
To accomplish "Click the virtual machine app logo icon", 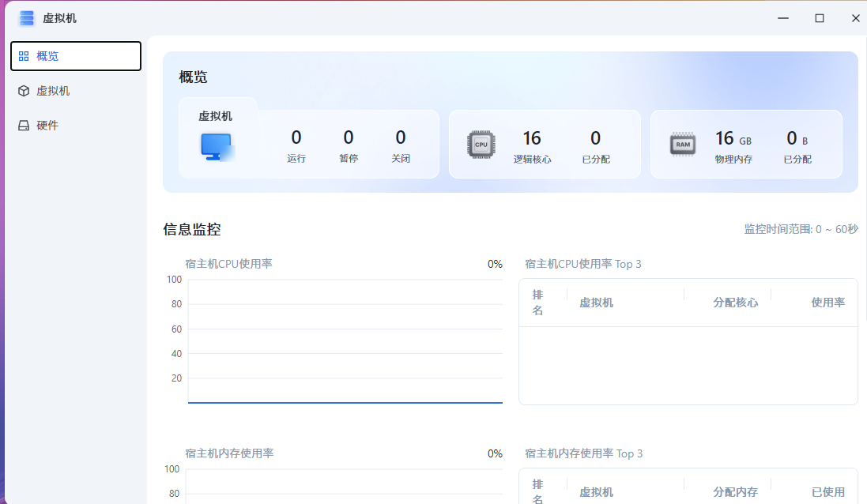I will tap(27, 18).
